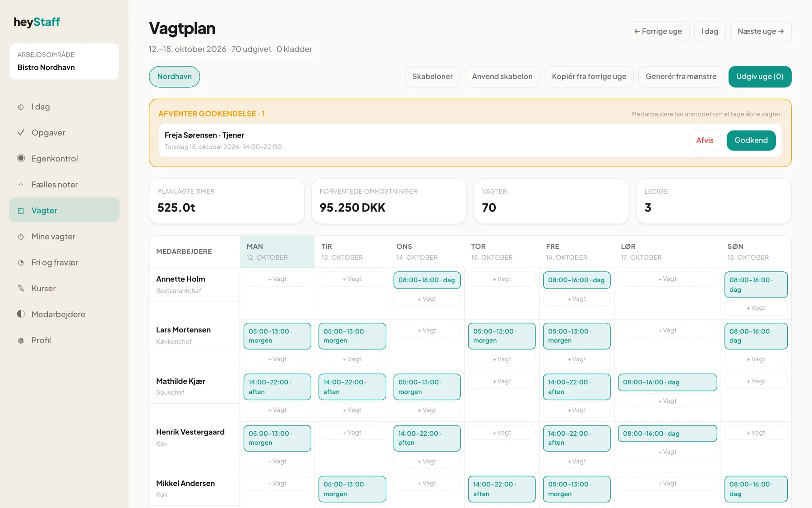Click Kopiér fra forrige uge
The height and width of the screenshot is (508, 812).
click(589, 77)
